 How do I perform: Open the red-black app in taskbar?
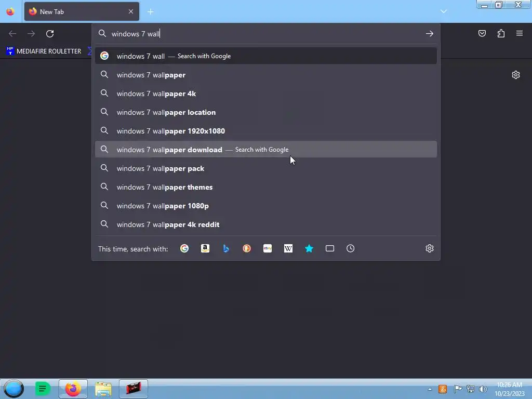coord(134,389)
